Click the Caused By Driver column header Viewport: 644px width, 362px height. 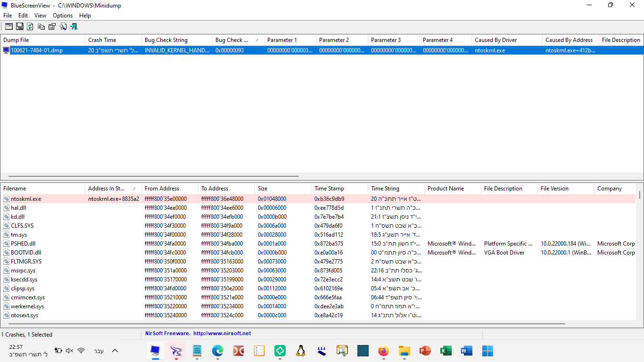507,40
